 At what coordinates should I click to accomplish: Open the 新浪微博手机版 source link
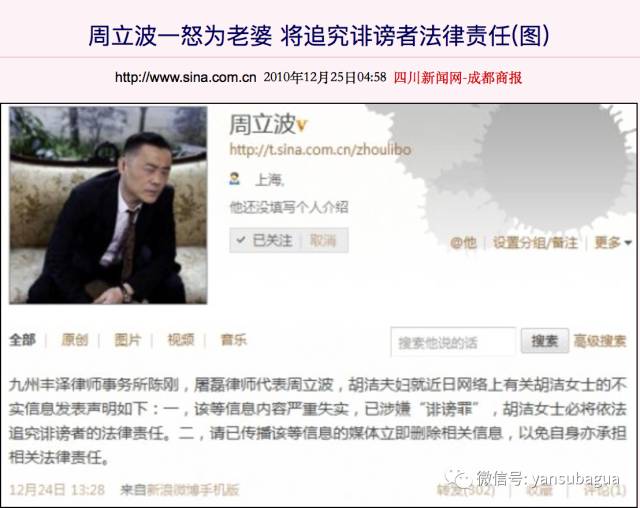click(193, 490)
